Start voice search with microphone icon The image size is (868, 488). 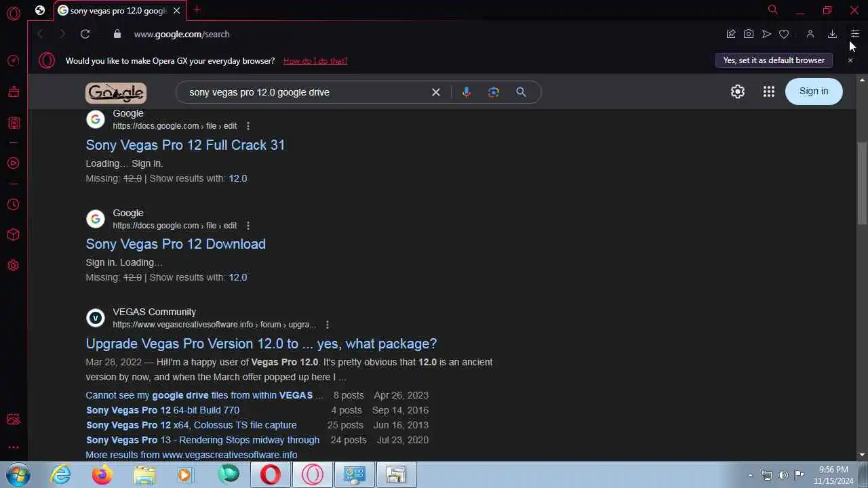[466, 92]
